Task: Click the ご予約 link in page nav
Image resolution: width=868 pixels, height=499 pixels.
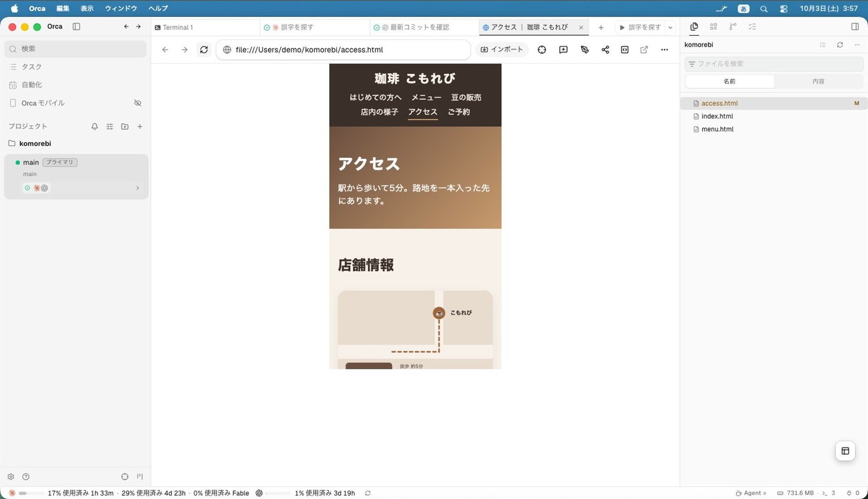Action: pyautogui.click(x=459, y=112)
